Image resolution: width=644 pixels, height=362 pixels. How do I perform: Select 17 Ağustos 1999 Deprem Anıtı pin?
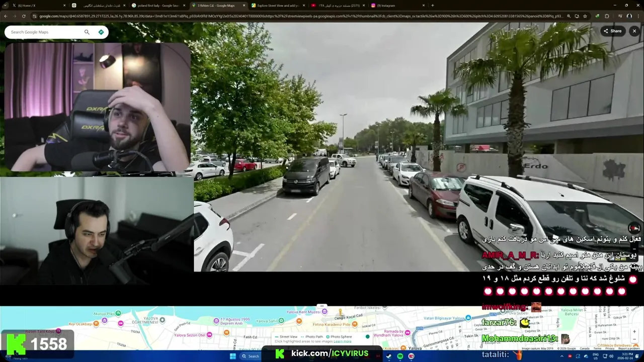[x=216, y=320]
